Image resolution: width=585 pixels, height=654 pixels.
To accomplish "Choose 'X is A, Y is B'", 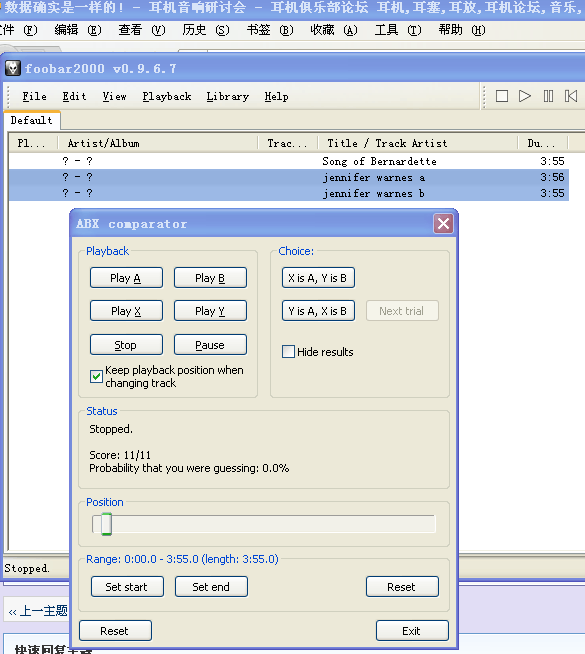I will coord(318,278).
